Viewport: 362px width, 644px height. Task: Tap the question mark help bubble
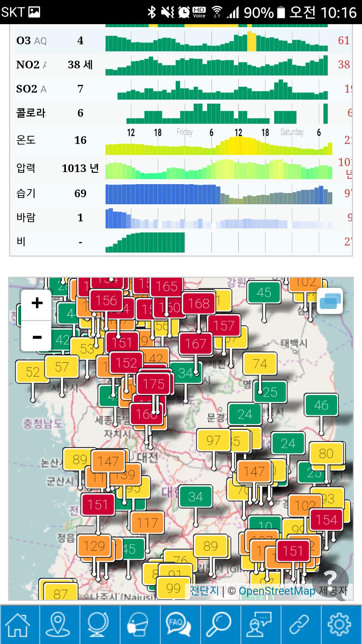[x=330, y=578]
